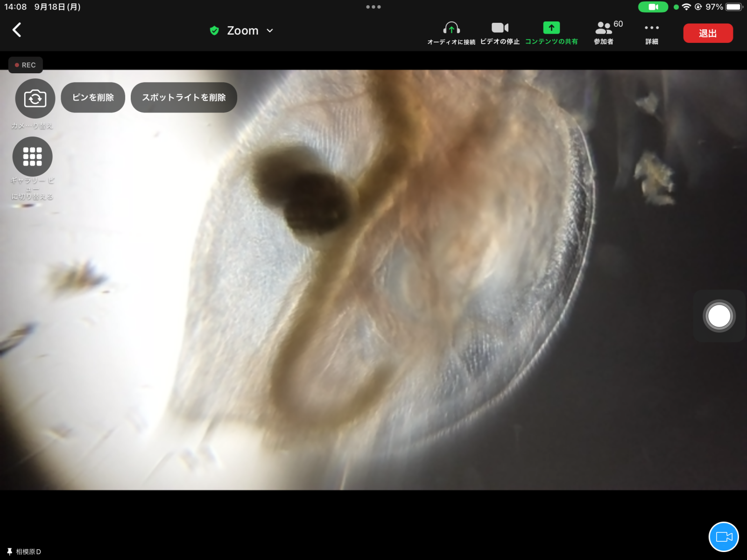
Task: Open コンテンツの共有 share content
Action: click(551, 33)
